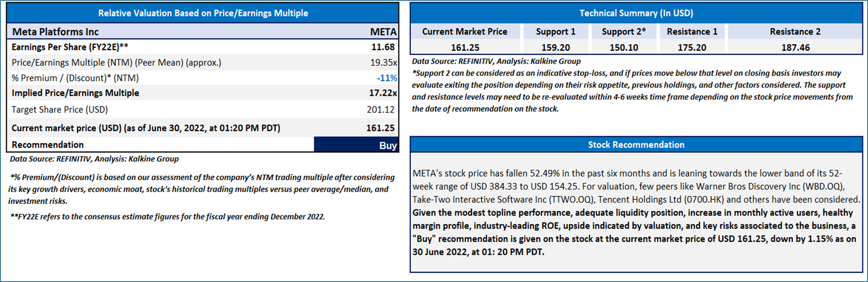The width and height of the screenshot is (868, 282).
Task: Click the peer mean multiple 19.35x
Action: [x=383, y=62]
